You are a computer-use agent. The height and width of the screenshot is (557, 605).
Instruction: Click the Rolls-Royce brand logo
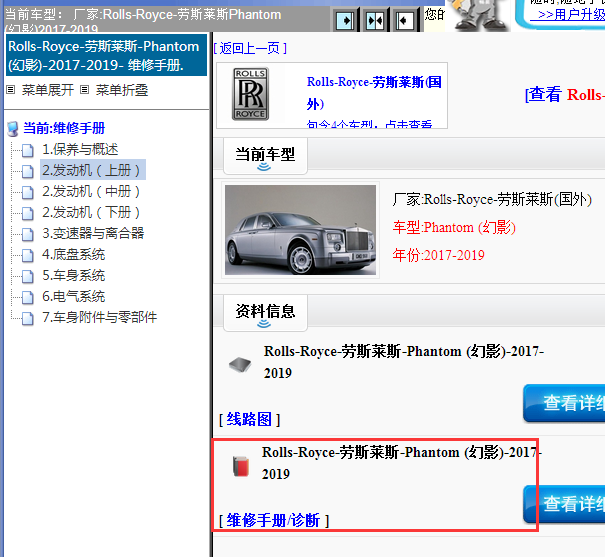pyautogui.click(x=250, y=94)
